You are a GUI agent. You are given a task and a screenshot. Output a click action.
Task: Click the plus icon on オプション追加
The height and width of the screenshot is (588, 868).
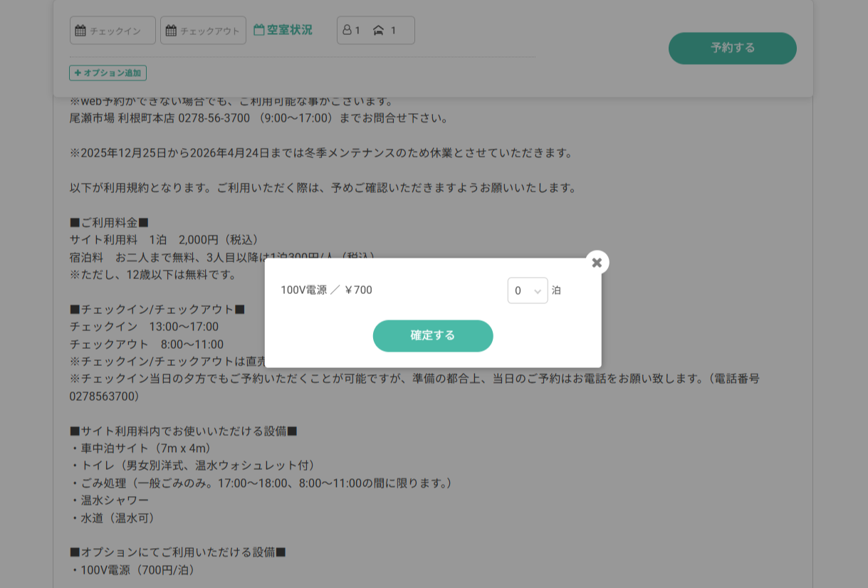(78, 73)
